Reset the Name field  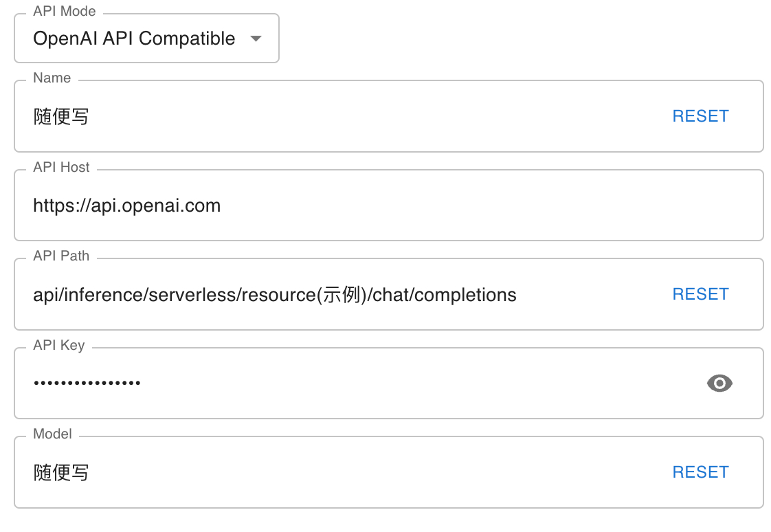(x=700, y=116)
